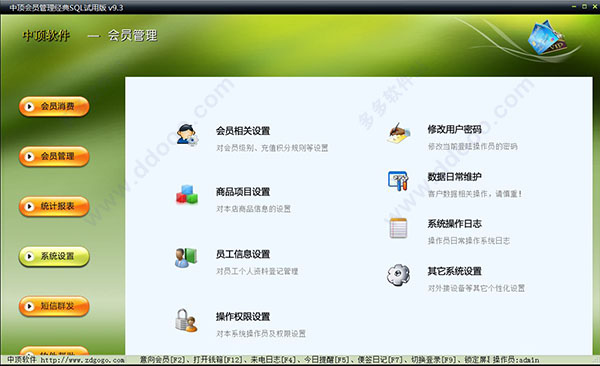Open 系统操作日志 heading link

tap(455, 224)
